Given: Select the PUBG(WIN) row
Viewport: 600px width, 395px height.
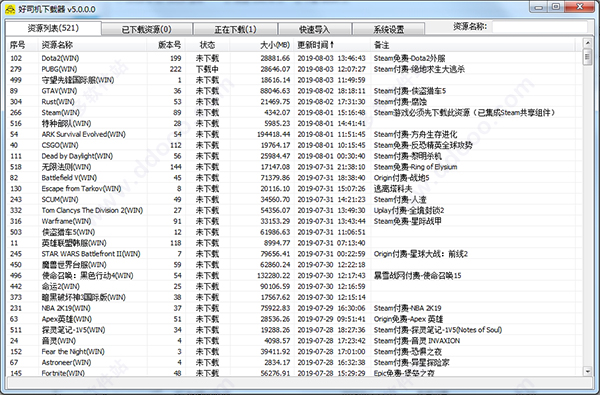Looking at the screenshot, I should tap(295, 69).
